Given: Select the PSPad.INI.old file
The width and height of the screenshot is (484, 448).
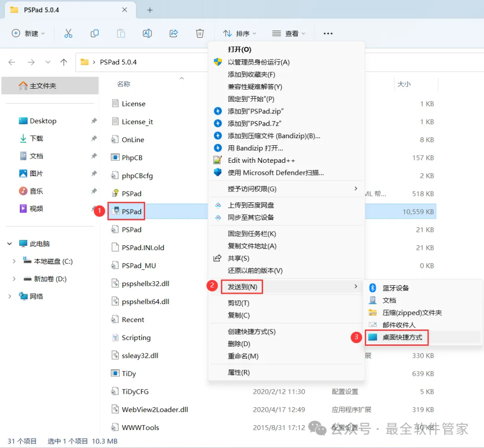Looking at the screenshot, I should click(143, 248).
